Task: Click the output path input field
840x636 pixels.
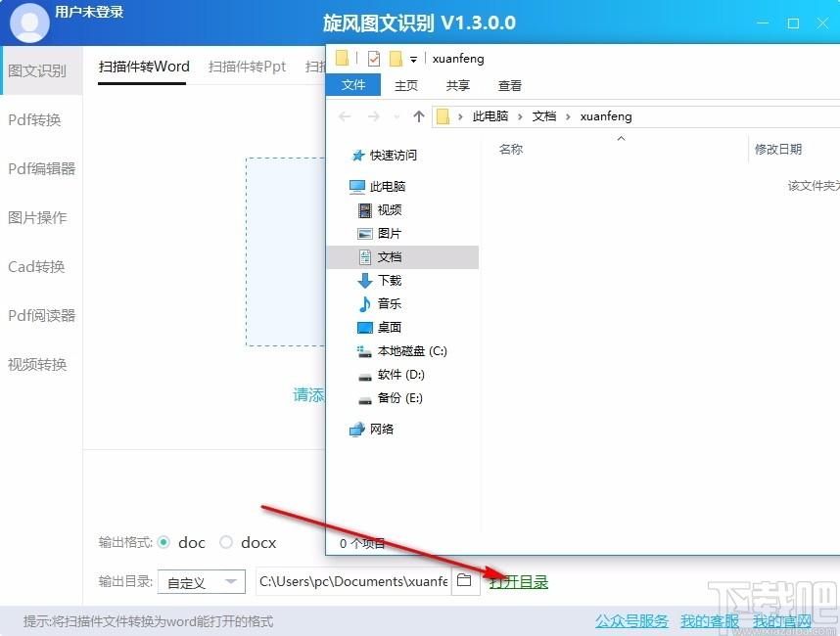Action: click(353, 581)
